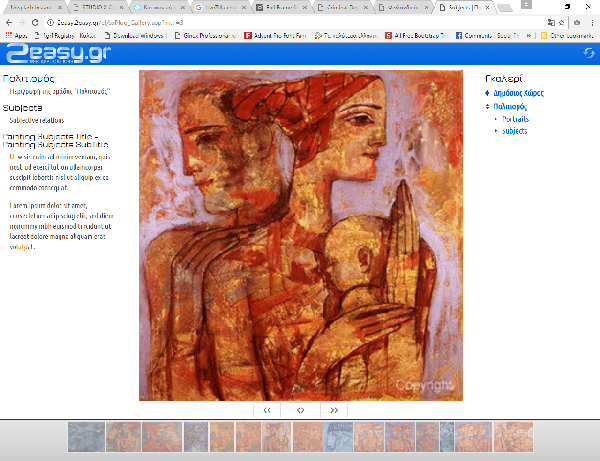Select the narrow dark blue thumbnail
600x461 pixels.
click(x=447, y=437)
